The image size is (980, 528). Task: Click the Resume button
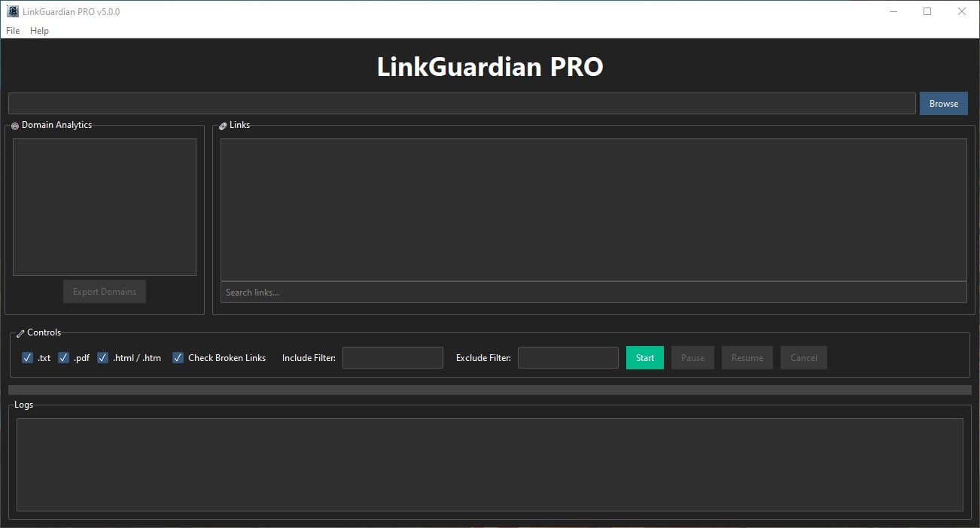[747, 358]
